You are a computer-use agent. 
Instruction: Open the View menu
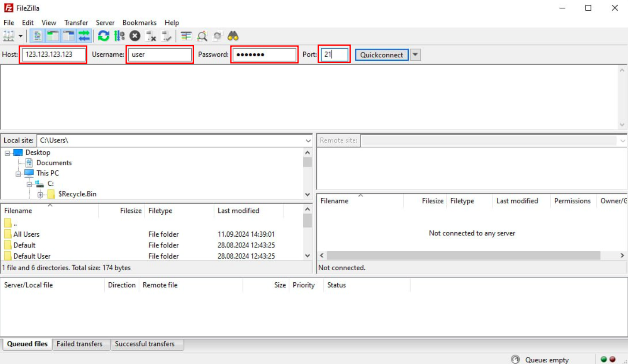point(49,23)
